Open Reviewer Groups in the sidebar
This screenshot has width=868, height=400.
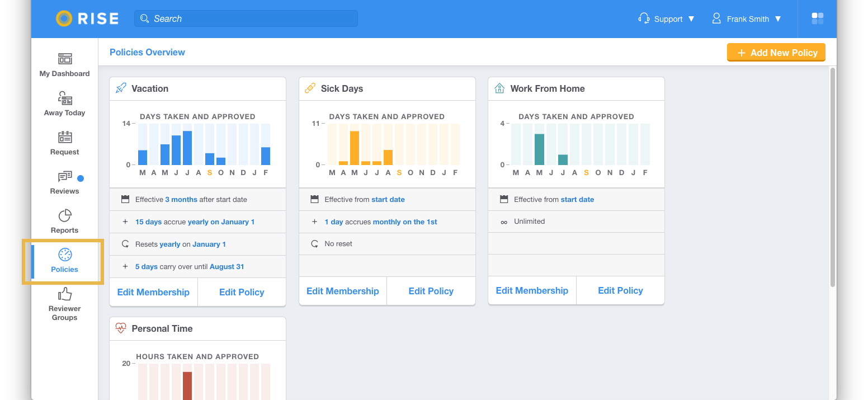(x=64, y=304)
